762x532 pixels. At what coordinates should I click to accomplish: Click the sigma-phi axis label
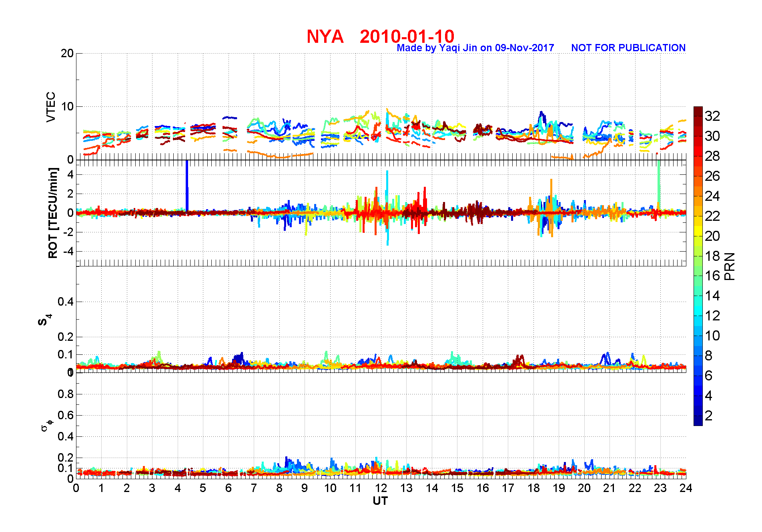pos(46,425)
